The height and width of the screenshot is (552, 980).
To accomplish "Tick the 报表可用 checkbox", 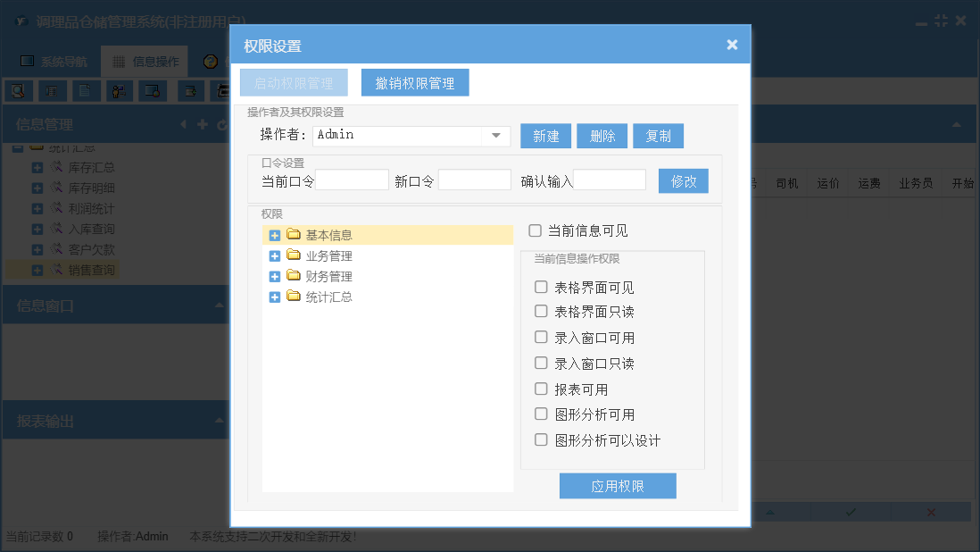I will point(541,389).
